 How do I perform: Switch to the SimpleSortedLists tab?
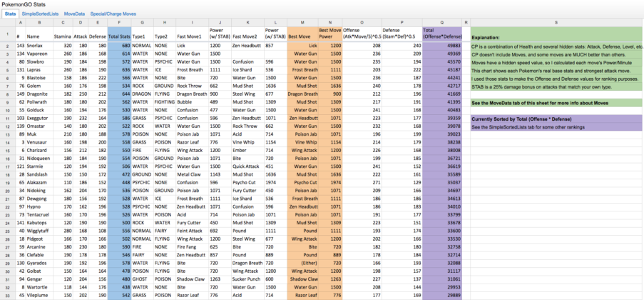(39, 14)
